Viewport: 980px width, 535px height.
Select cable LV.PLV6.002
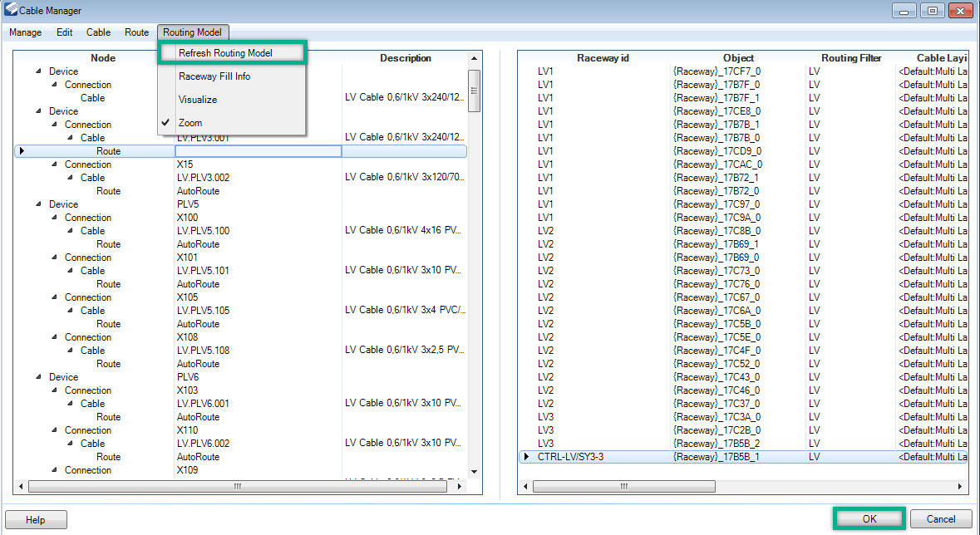point(203,444)
